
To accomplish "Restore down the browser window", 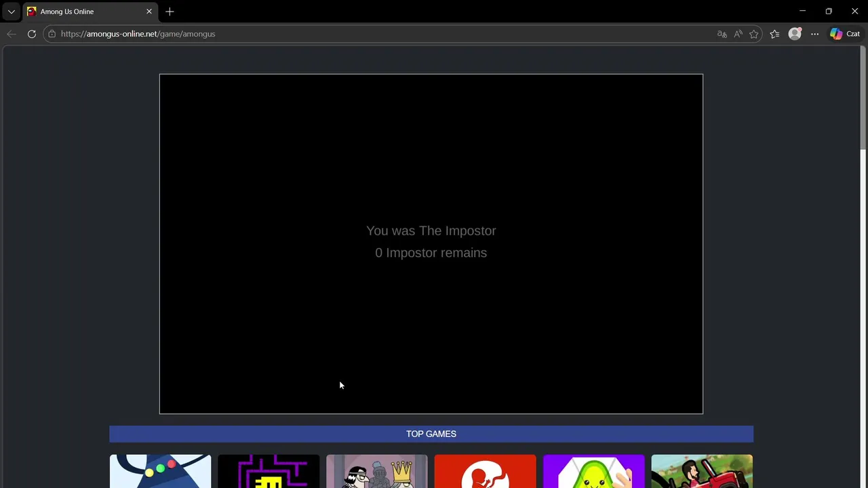I will pos(829,12).
